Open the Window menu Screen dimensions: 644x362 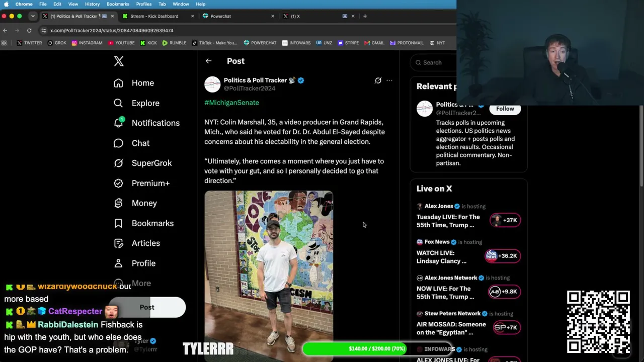[x=181, y=4]
